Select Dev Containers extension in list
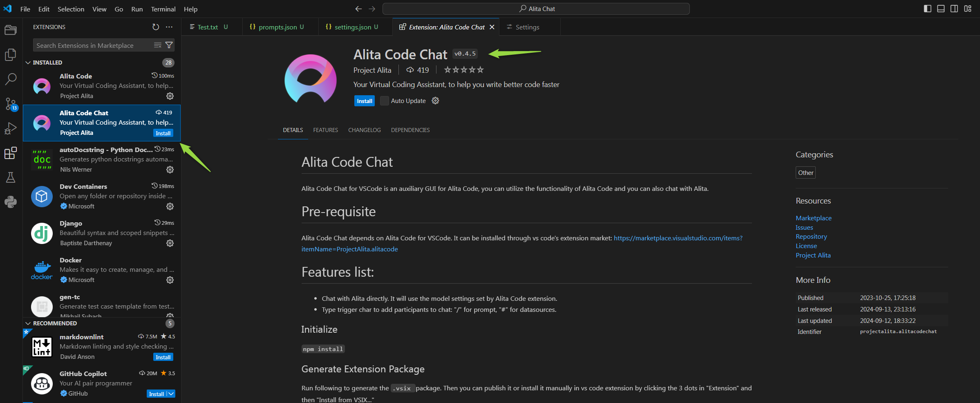 102,196
